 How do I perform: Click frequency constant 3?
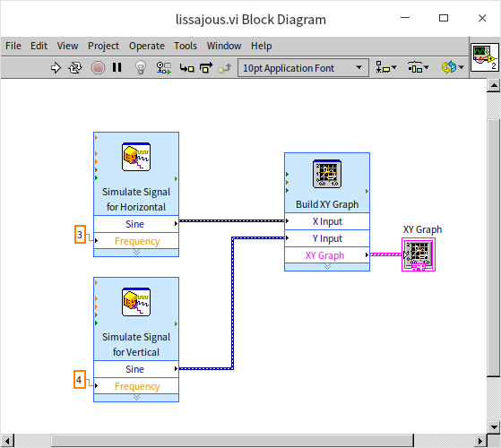point(80,235)
